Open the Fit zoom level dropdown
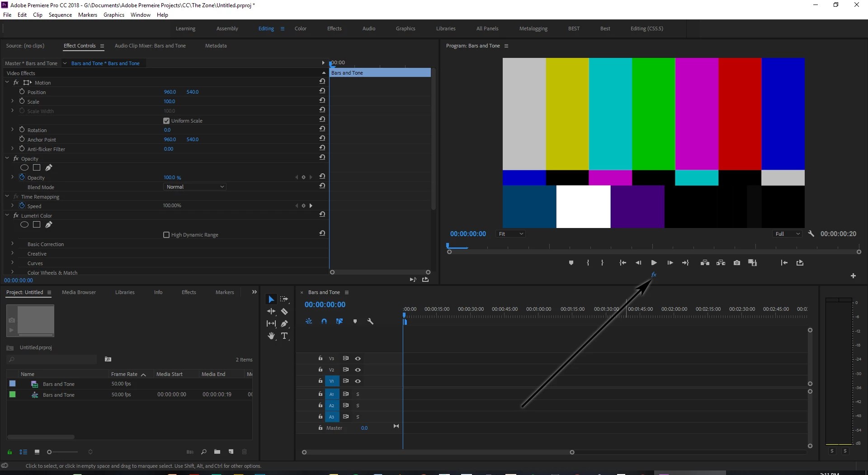This screenshot has width=868, height=475. click(511, 234)
